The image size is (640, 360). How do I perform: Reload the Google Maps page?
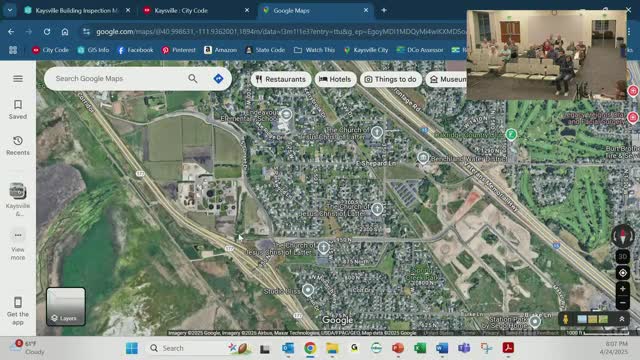click(x=47, y=31)
